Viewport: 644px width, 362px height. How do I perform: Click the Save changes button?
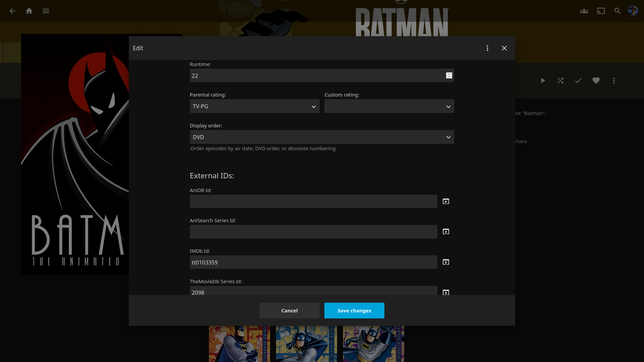[354, 310]
